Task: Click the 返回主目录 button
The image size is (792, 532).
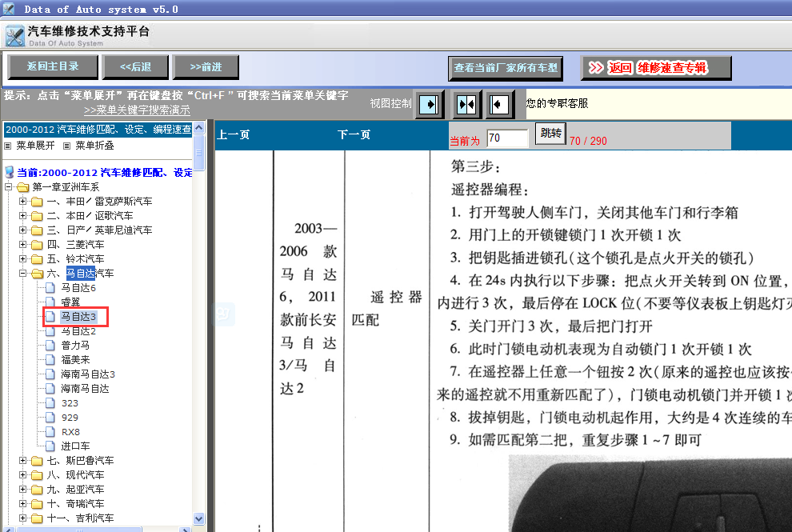Action: click(53, 66)
